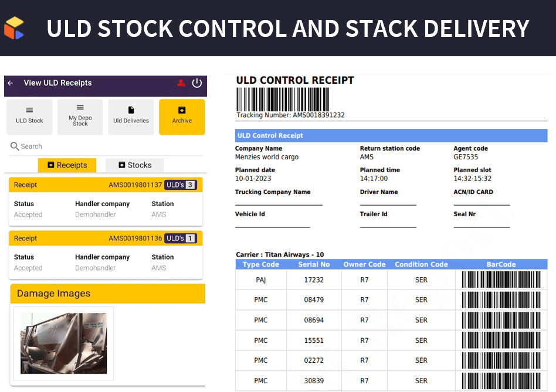Click serial number 17232
Screen dimensions: 556x392
pyautogui.click(x=314, y=279)
